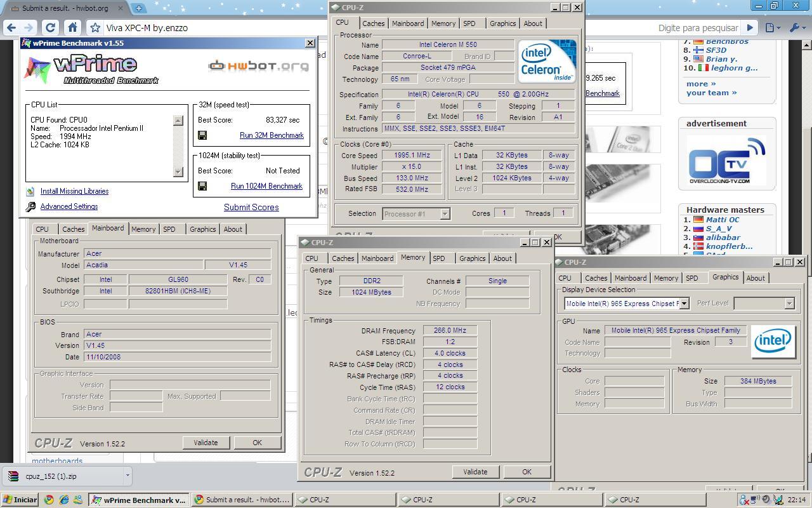Click the Intel logo in Graphics CPU-Z window
812x508 pixels.
coord(773,342)
